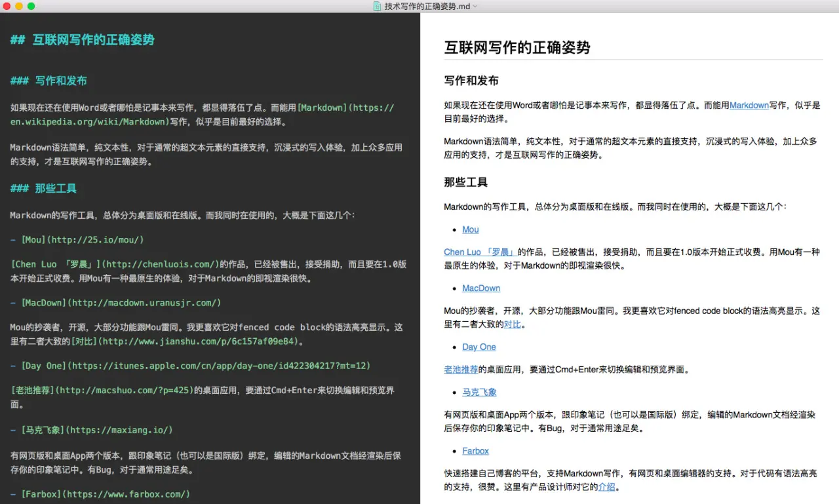Click the '- [马克飞象](https://maxiang.io/)' editor line

pyautogui.click(x=91, y=430)
